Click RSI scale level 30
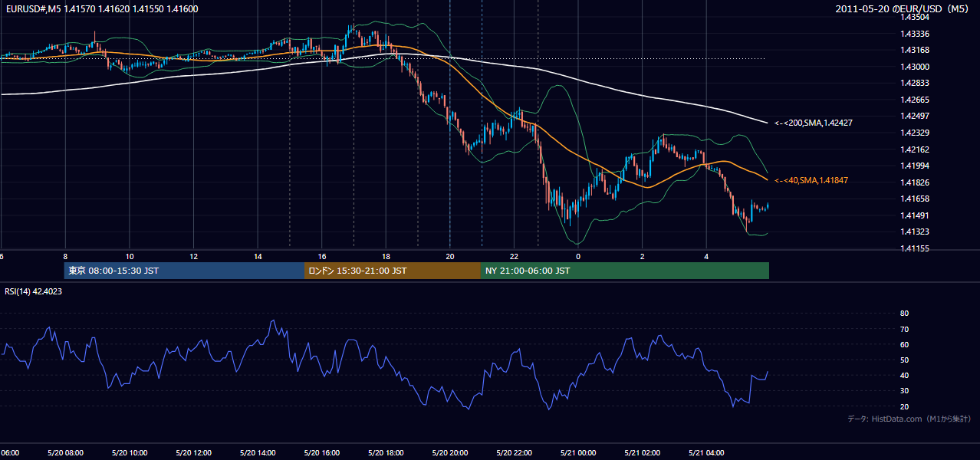 click(904, 391)
